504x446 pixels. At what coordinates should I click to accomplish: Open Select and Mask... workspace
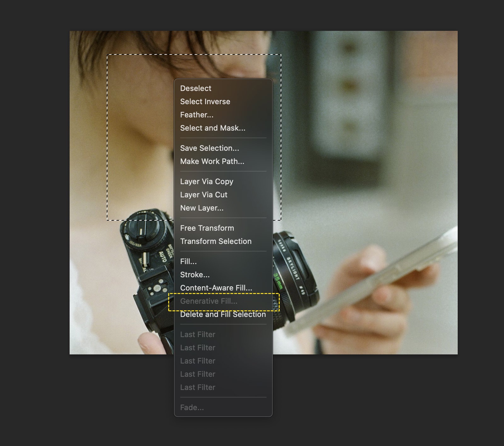[x=213, y=128]
